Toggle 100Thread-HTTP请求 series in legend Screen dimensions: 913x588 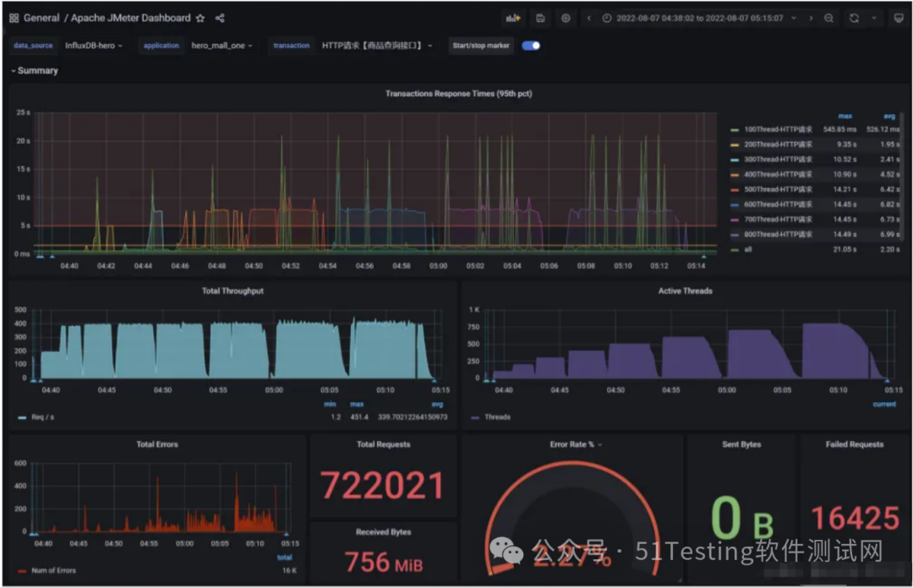(778, 129)
